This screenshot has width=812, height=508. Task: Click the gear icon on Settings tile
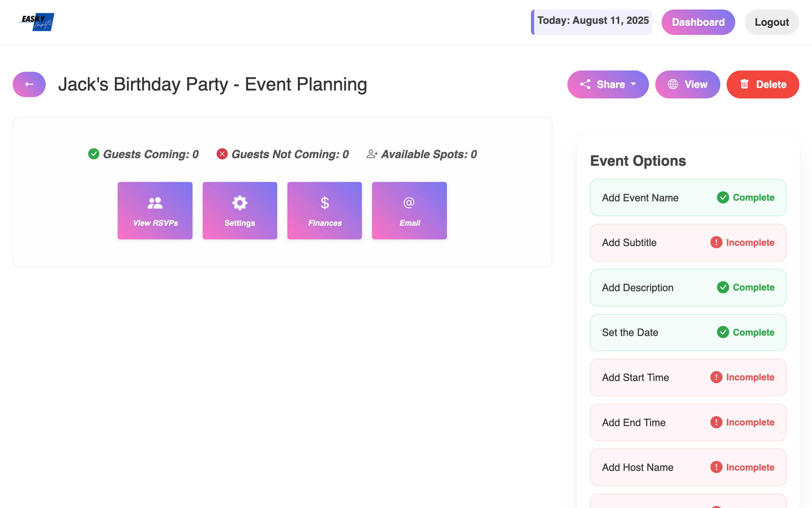240,203
